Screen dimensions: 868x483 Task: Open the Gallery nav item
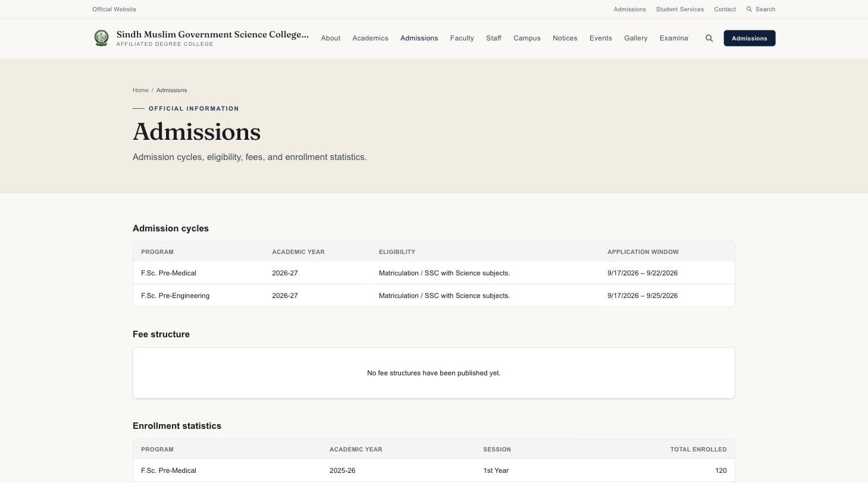[635, 38]
